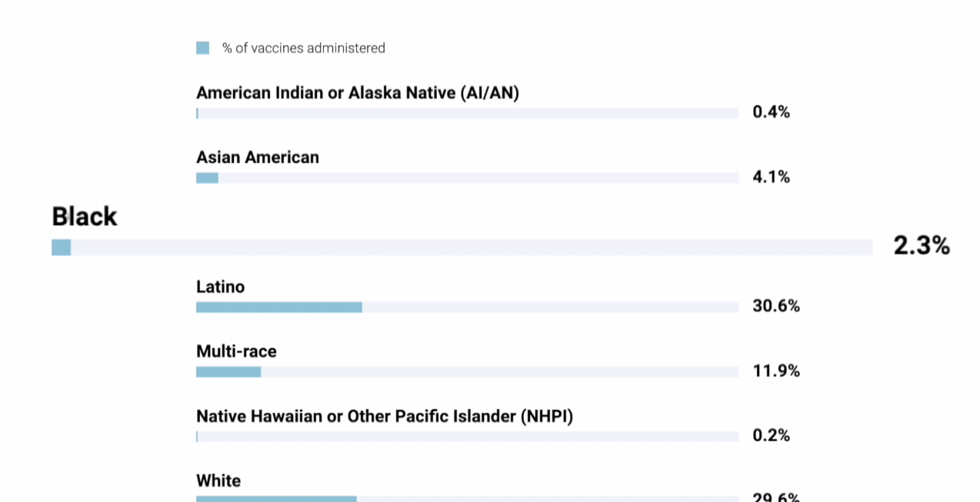The height and width of the screenshot is (502, 980).
Task: Click the "% of vaccines administered" legend text
Action: pos(304,48)
